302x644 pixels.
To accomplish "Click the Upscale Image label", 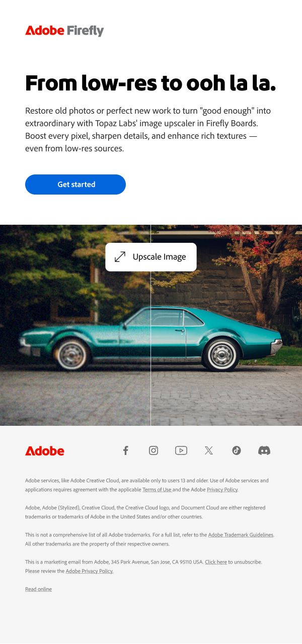I will 159,257.
